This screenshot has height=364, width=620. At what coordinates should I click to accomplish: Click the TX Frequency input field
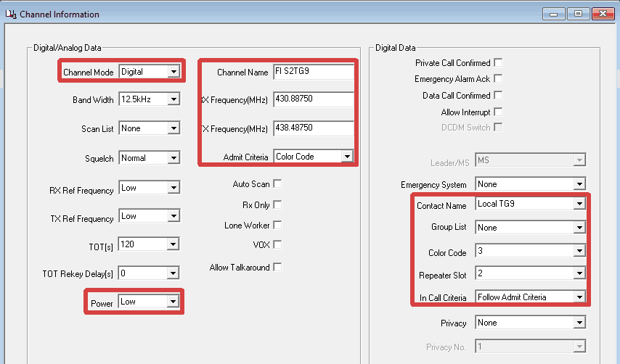314,128
